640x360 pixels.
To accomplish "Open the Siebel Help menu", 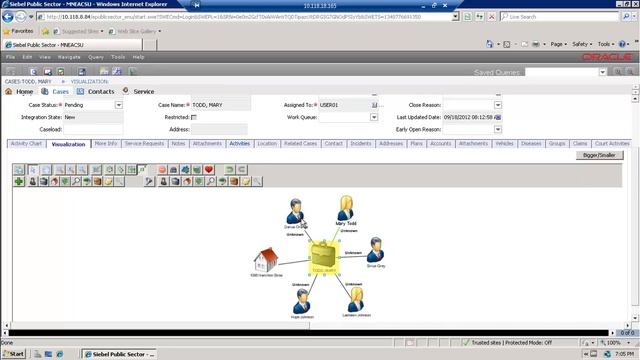I will tap(138, 57).
